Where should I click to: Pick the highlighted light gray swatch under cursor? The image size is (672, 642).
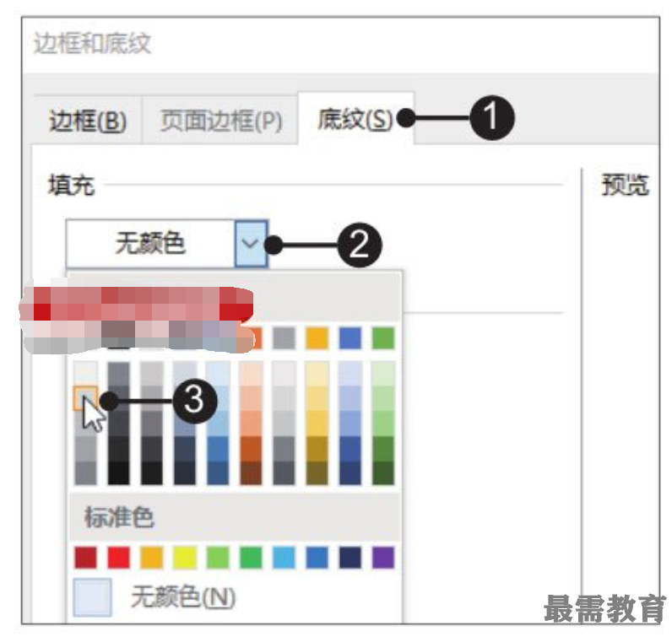point(86,398)
